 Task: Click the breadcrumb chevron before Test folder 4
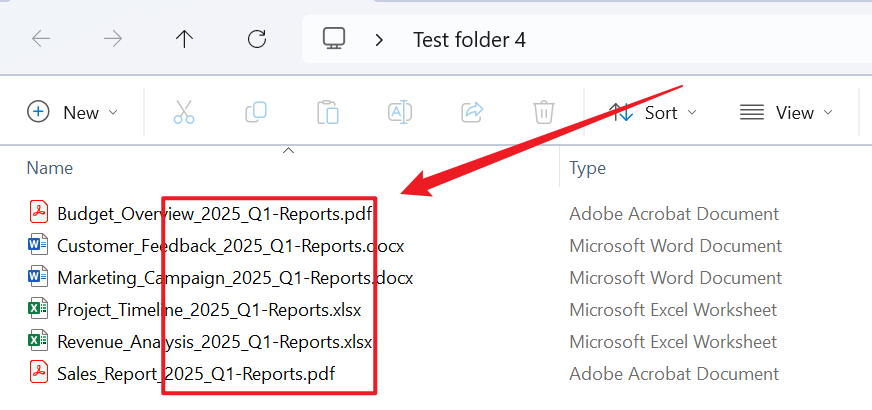379,40
